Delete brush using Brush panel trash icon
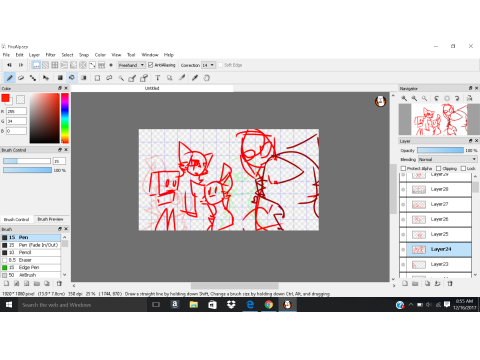This screenshot has height=360, width=480. click(59, 284)
